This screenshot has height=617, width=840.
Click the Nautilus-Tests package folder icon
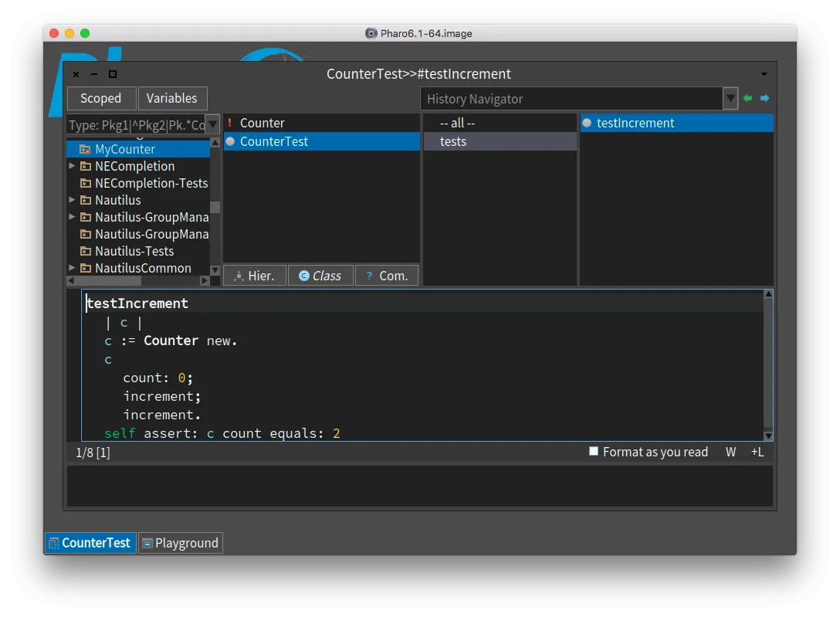pyautogui.click(x=85, y=251)
